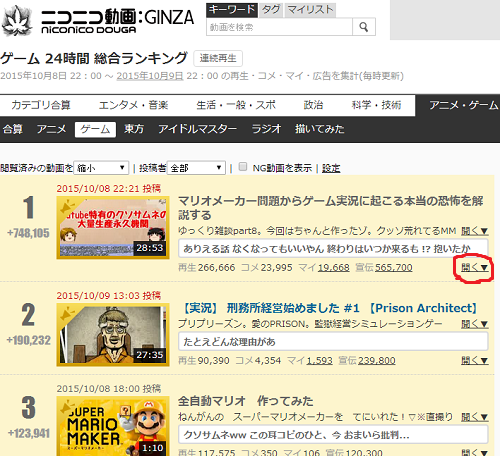Select the タグ search tab
Image resolution: width=500 pixels, height=456 pixels.
pos(271,10)
